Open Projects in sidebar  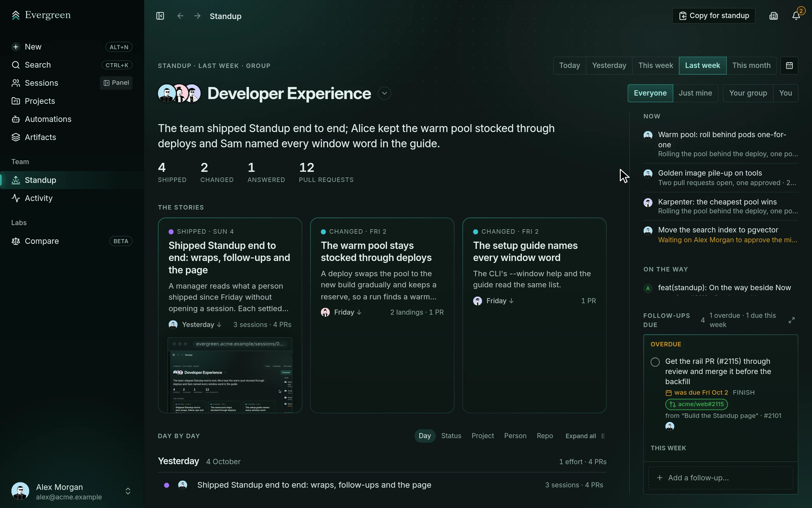coord(72,101)
